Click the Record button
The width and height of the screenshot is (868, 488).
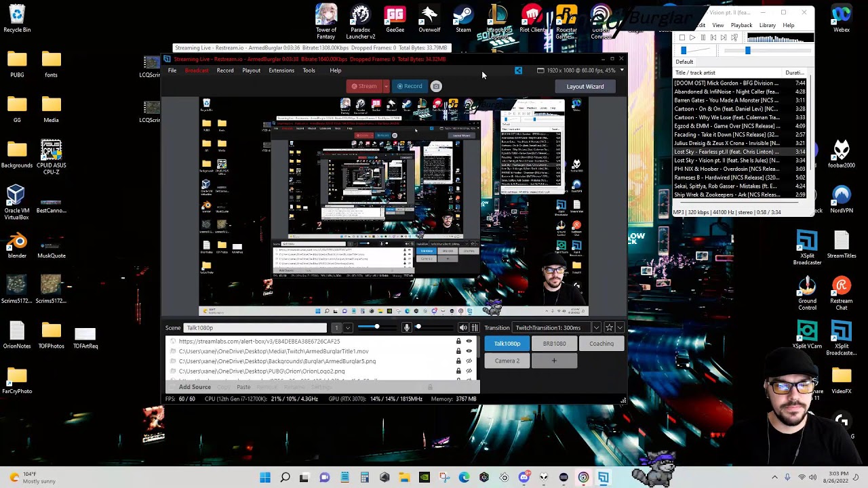coord(410,86)
